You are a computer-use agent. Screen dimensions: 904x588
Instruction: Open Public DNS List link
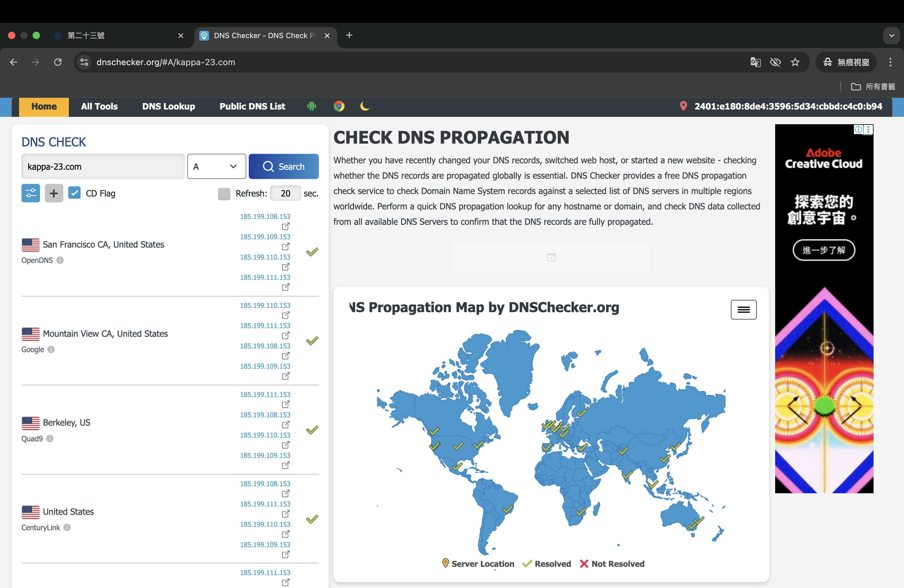[252, 106]
